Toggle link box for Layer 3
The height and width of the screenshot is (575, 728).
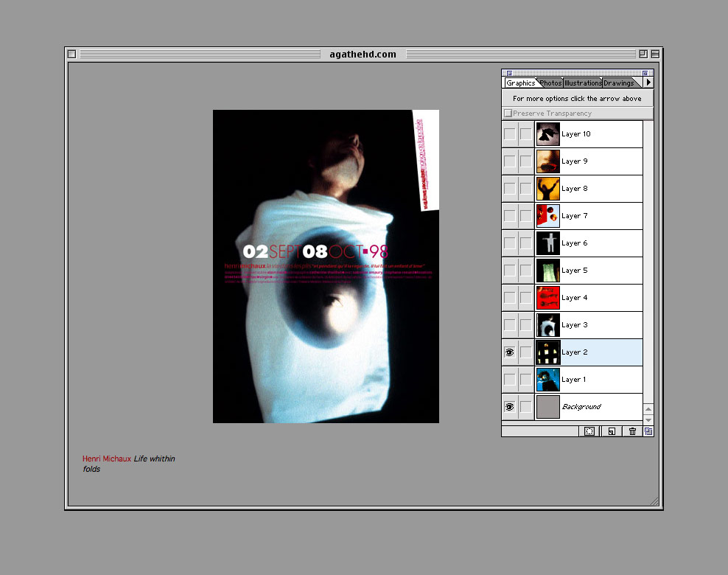pyautogui.click(x=525, y=325)
